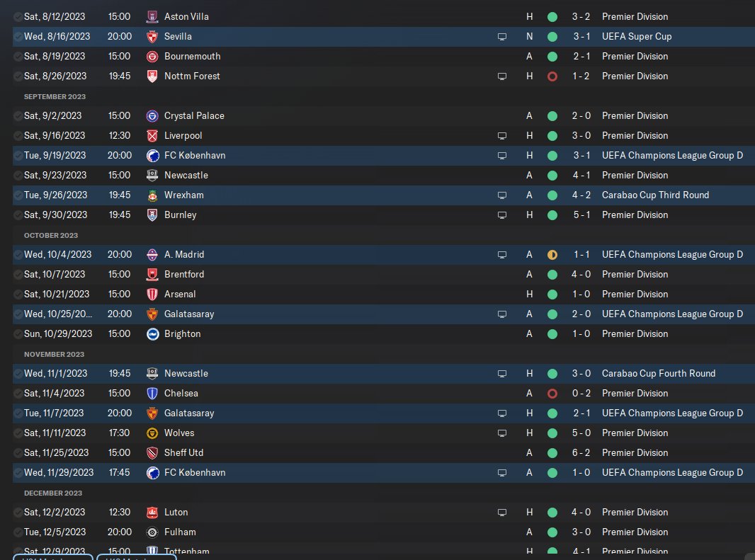Click the played checkmark beside Sat, 8/12/2023
Image resolution: width=755 pixels, height=560 pixels.
[18, 16]
